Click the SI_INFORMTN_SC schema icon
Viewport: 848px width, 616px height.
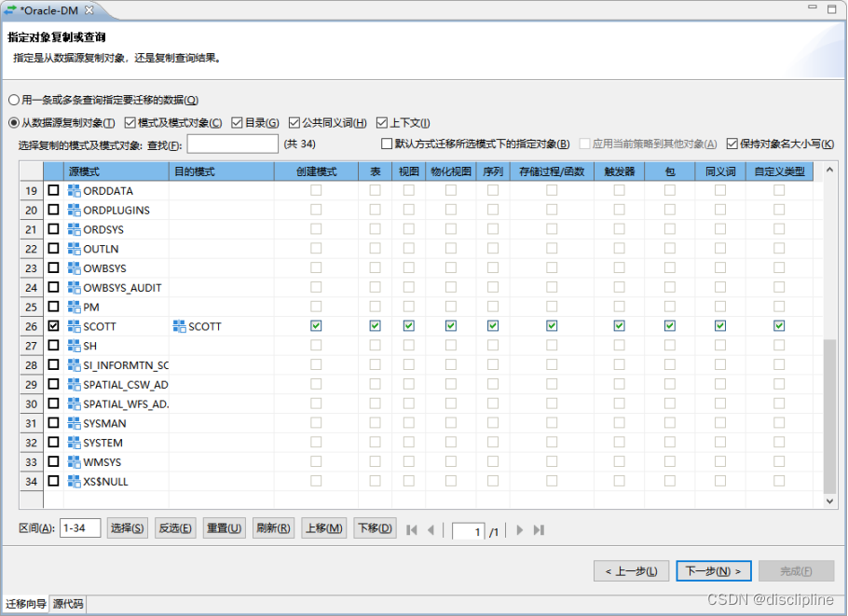click(x=75, y=365)
